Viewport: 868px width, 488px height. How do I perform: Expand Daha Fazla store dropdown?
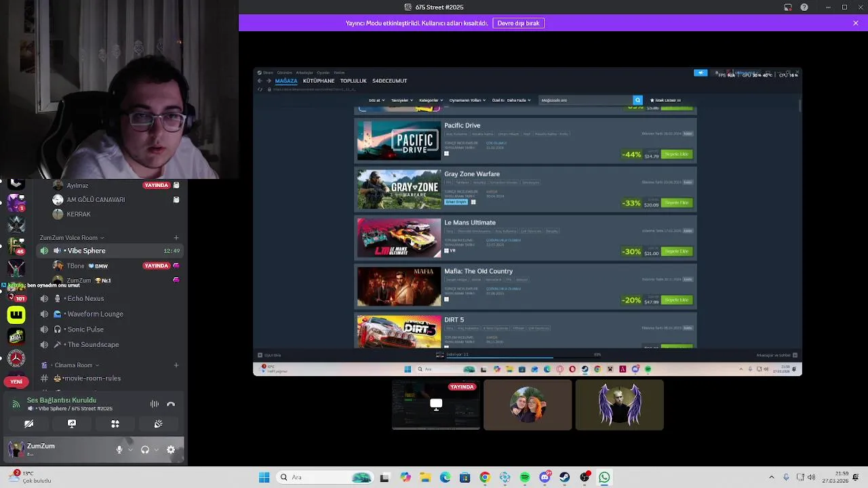point(519,100)
